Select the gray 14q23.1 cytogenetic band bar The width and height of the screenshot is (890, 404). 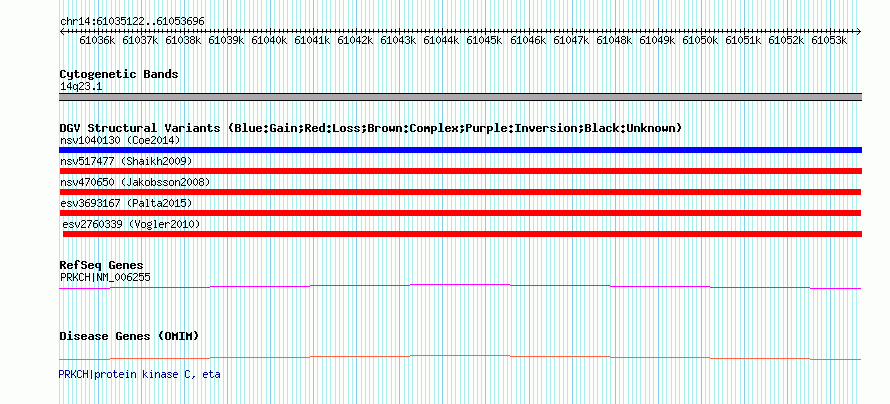(460, 97)
